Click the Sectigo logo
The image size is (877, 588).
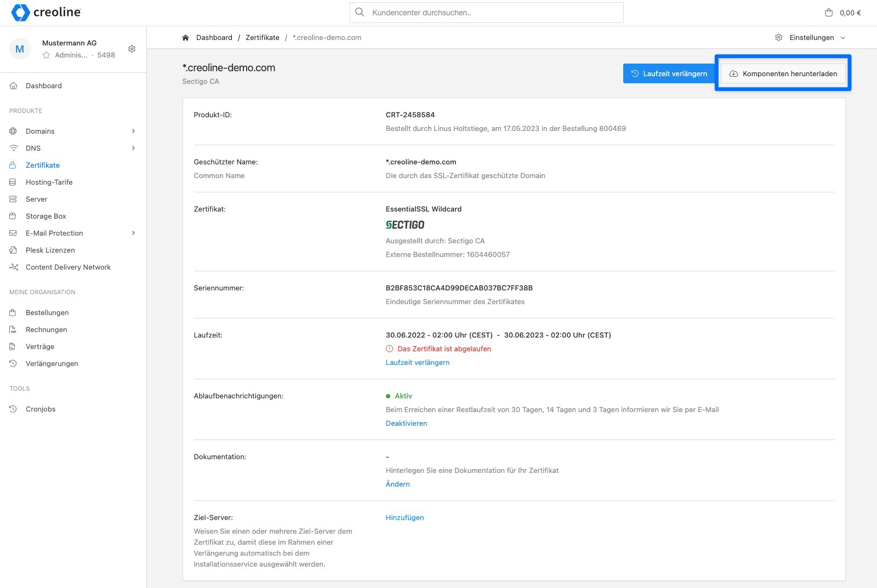(x=405, y=225)
